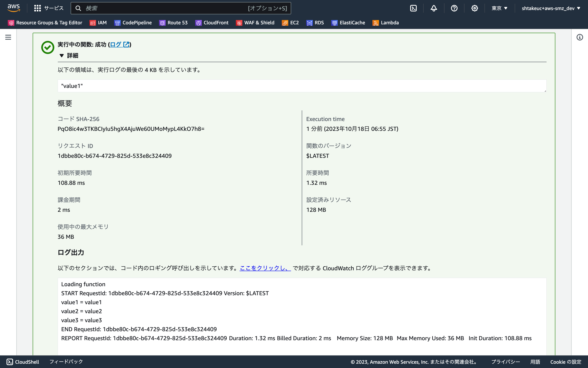Click the AWS logo home icon
This screenshot has height=368, width=588.
(x=14, y=8)
